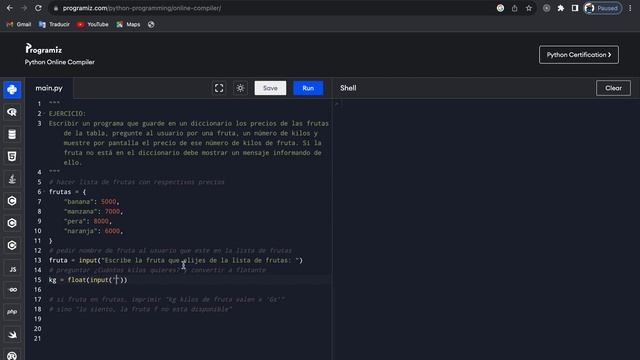Viewport: 640px width, 360px height.
Task: Click the '"banana": 5000,' code line
Action: click(x=91, y=202)
